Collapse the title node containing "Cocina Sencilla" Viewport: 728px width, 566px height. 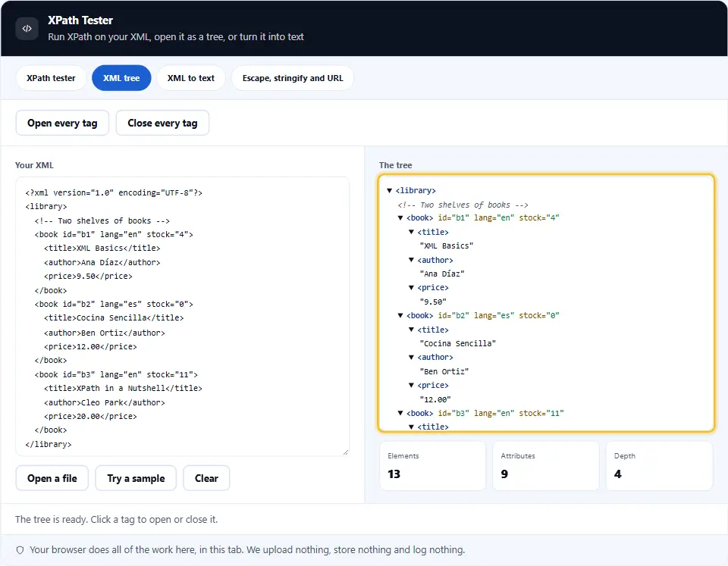411,330
